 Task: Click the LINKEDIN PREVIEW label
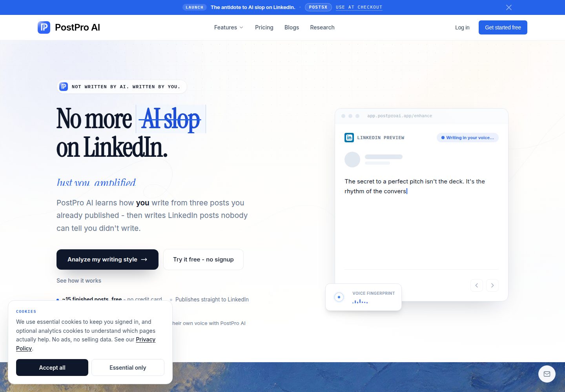(x=381, y=138)
